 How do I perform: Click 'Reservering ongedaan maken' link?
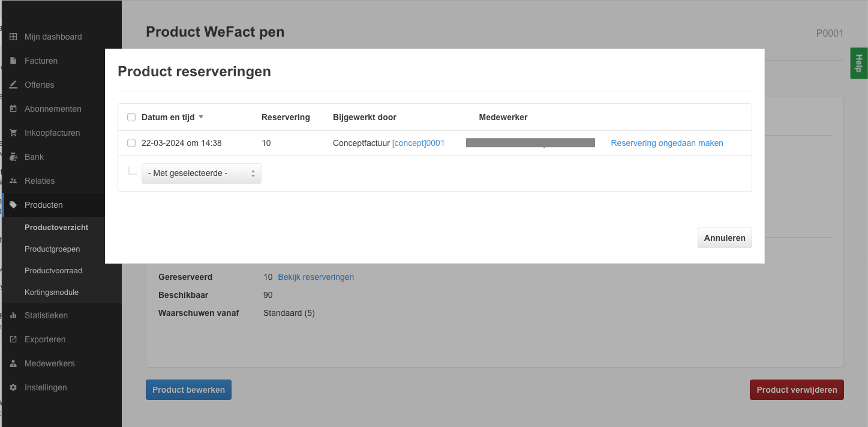click(666, 143)
